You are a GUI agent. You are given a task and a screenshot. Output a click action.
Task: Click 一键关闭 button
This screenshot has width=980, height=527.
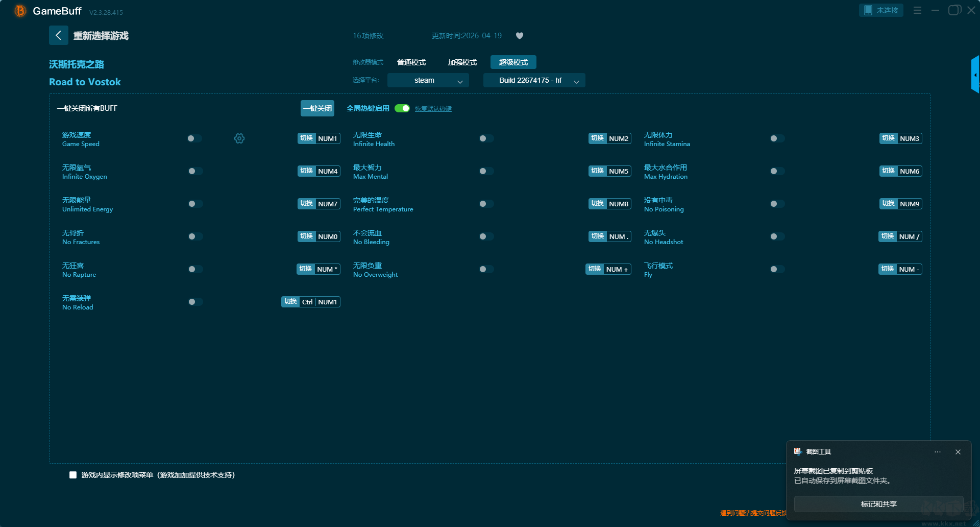(x=317, y=108)
